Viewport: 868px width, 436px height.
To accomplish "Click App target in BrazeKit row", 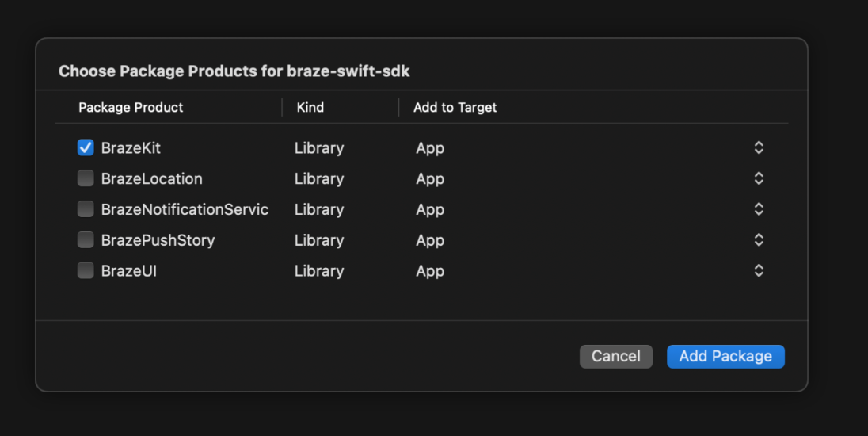I will (x=430, y=148).
